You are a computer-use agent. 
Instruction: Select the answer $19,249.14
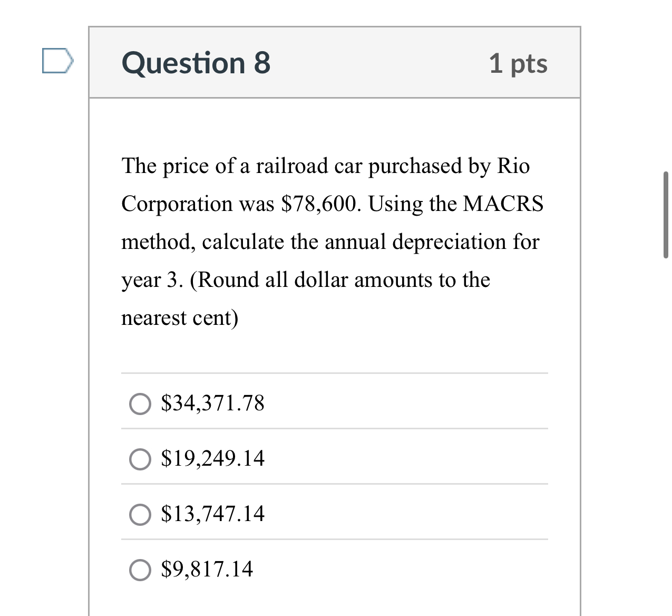(140, 459)
